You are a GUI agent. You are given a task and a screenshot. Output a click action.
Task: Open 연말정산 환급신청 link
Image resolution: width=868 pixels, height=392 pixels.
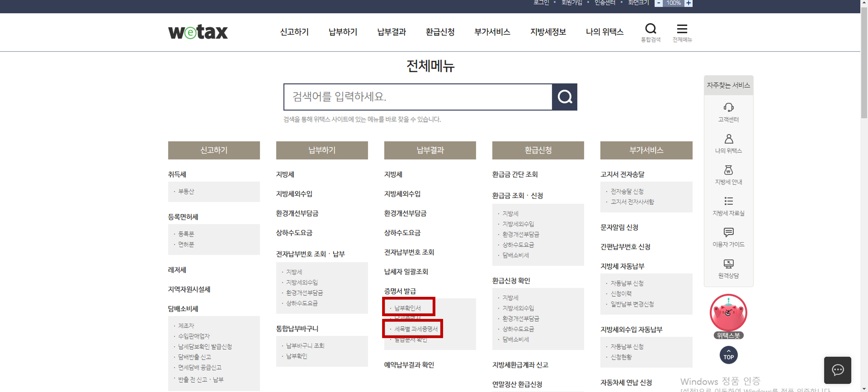517,384
